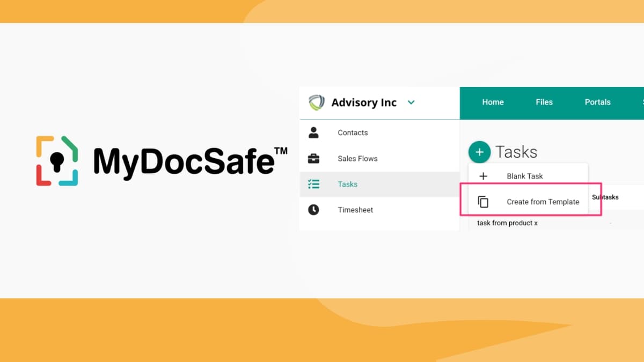
Task: Select Create from Template
Action: (x=543, y=202)
